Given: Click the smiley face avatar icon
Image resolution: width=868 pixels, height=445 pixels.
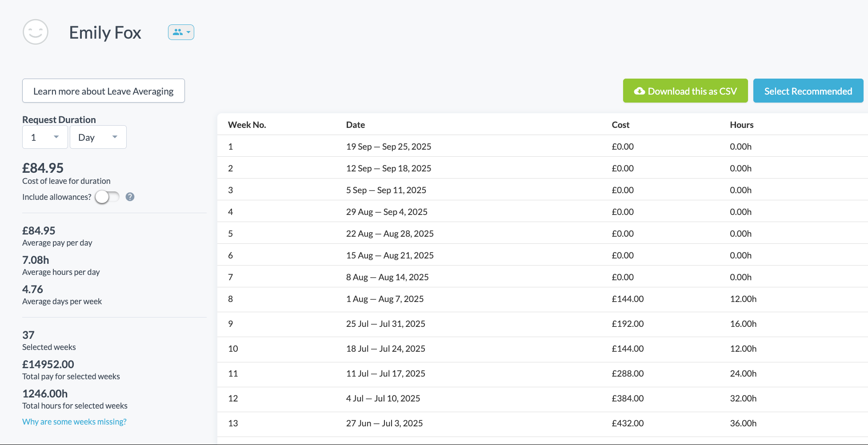Looking at the screenshot, I should 36,32.
